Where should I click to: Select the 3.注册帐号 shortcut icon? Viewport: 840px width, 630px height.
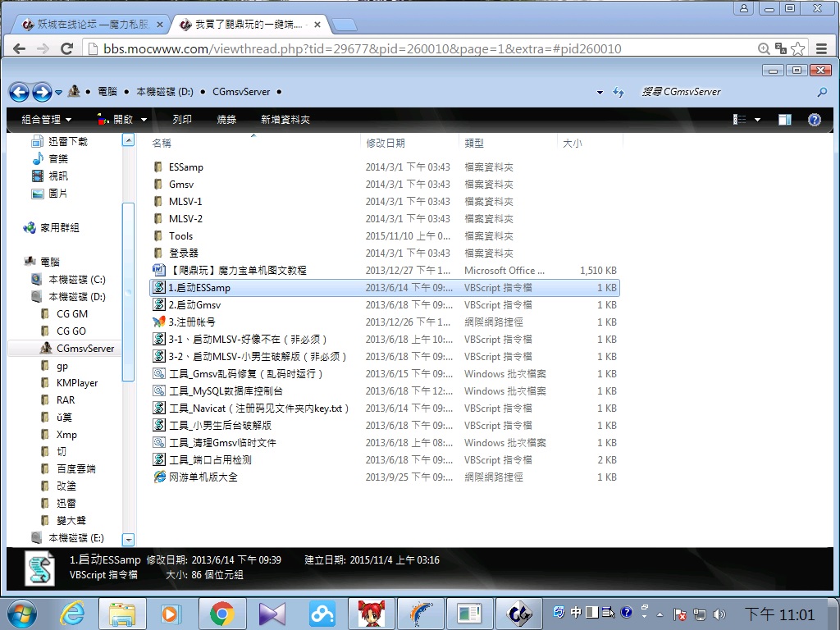159,322
